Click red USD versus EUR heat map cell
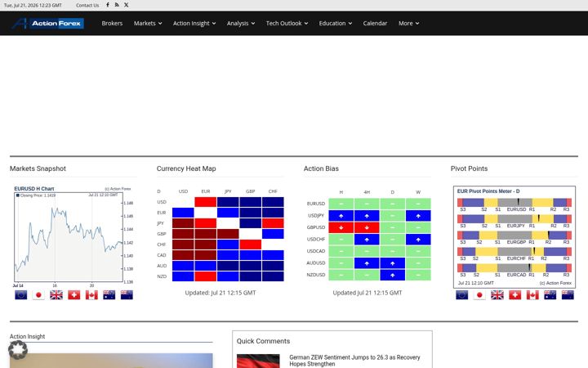This screenshot has height=368, width=588. [x=206, y=202]
